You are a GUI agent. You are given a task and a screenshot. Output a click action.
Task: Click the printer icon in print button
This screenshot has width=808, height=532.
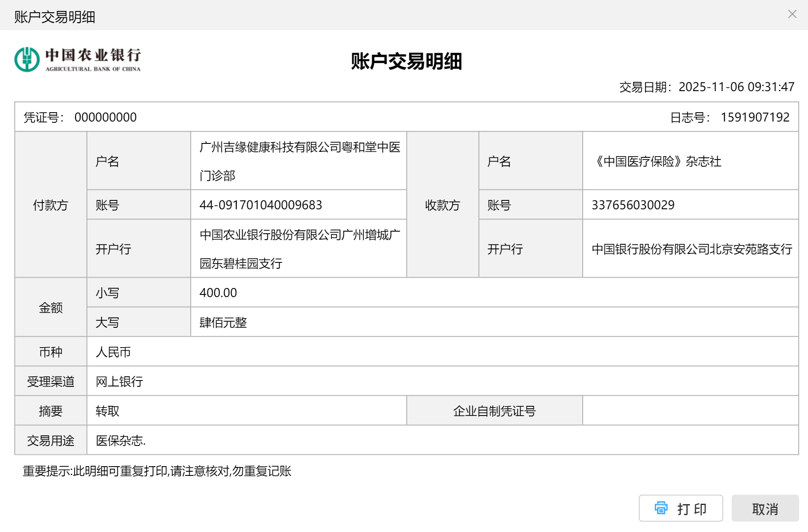(661, 508)
